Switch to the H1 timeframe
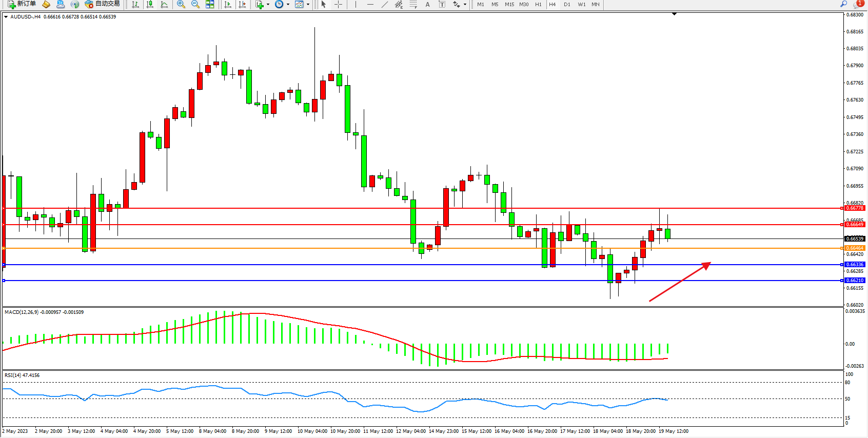Viewport: 868px width, 438px height. (538, 4)
